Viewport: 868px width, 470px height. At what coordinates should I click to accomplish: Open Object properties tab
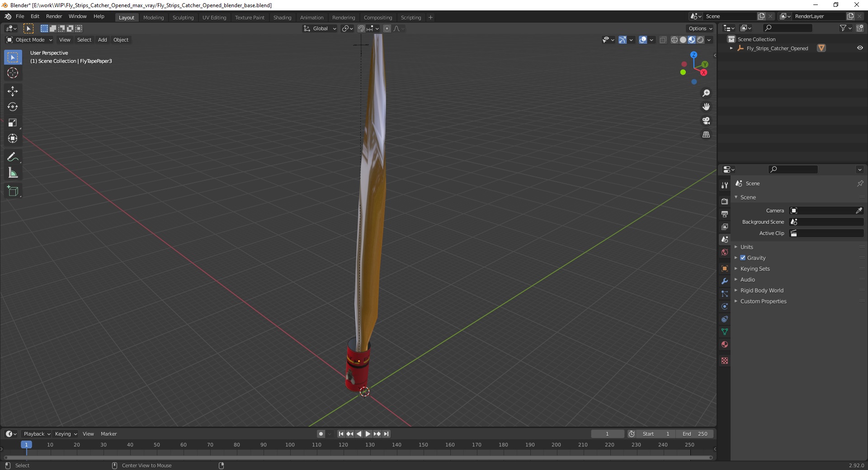coord(725,268)
